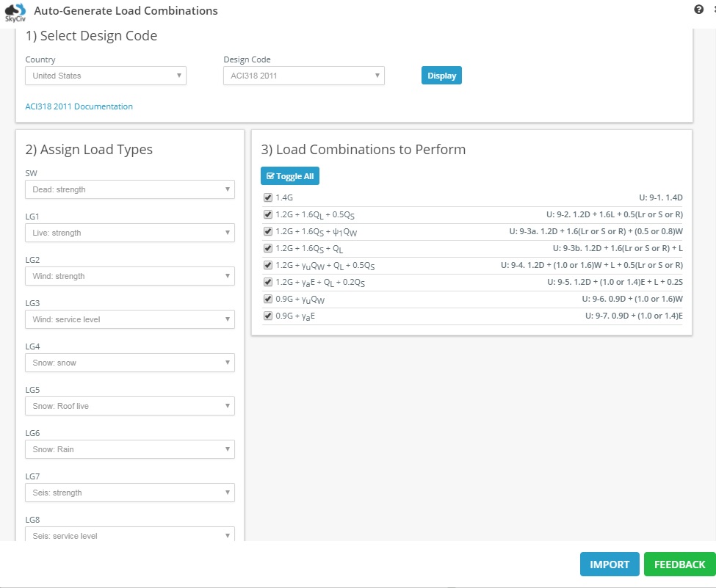Uncheck the 0.9G + γuQW checkbox
The image size is (716, 588).
268,299
